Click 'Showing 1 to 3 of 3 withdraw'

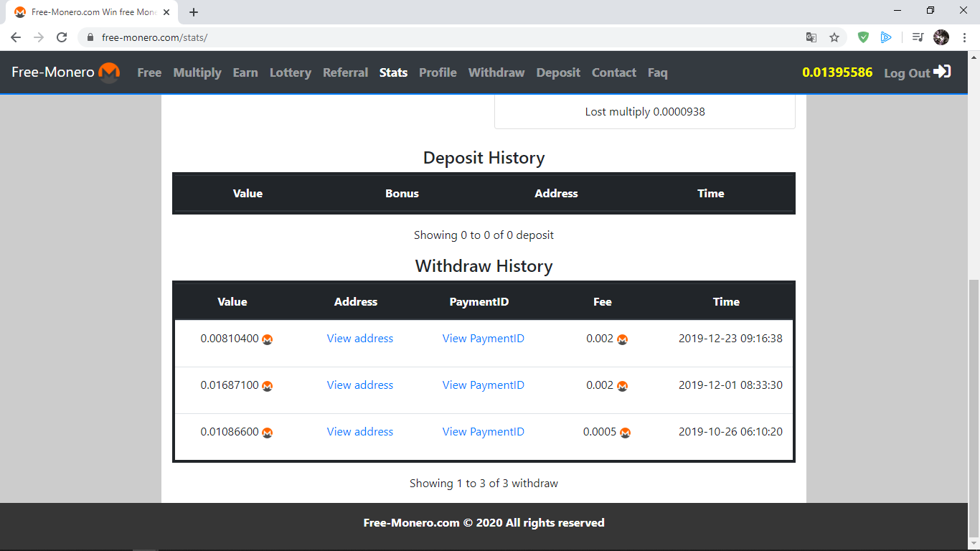coord(484,484)
